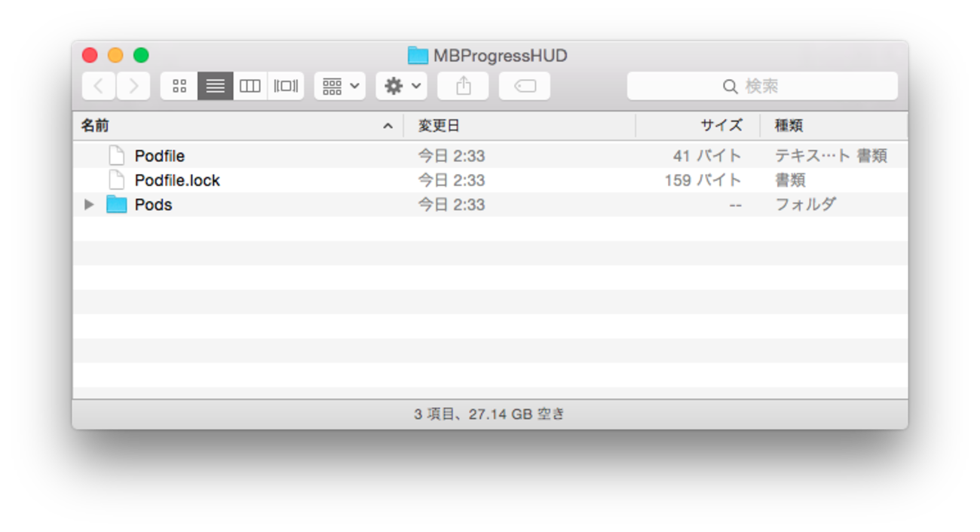Sort by the 名前 column header
The image size is (980, 532).
pyautogui.click(x=237, y=126)
